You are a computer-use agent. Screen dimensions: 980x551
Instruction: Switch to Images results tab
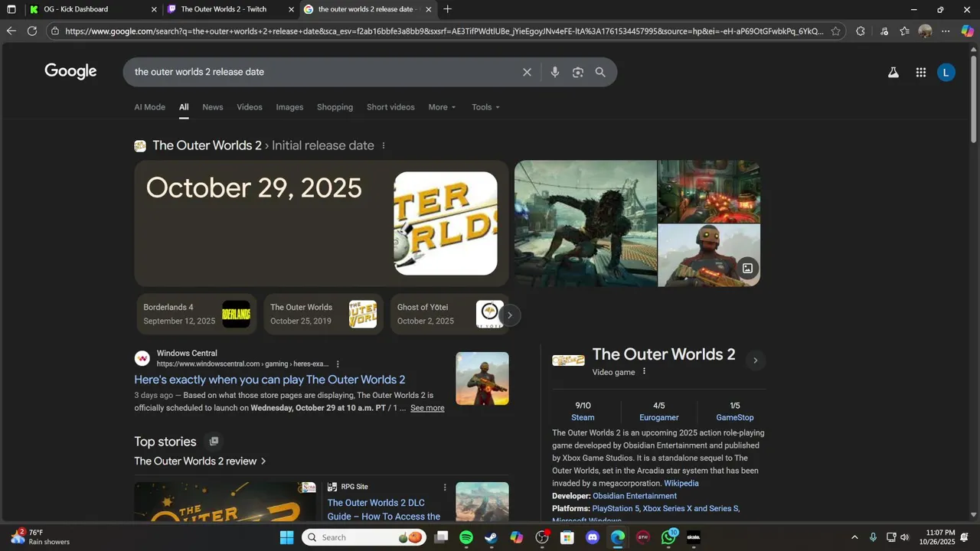289,107
